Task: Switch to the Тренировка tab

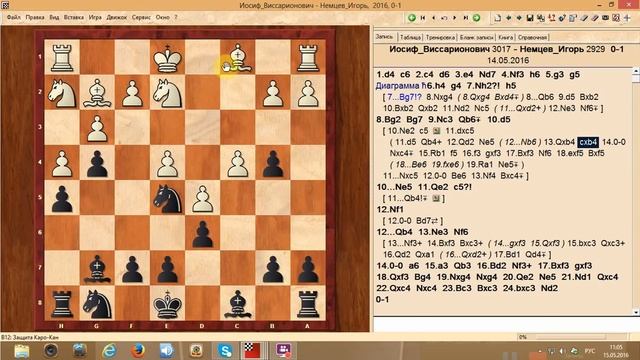Action: pos(440,37)
